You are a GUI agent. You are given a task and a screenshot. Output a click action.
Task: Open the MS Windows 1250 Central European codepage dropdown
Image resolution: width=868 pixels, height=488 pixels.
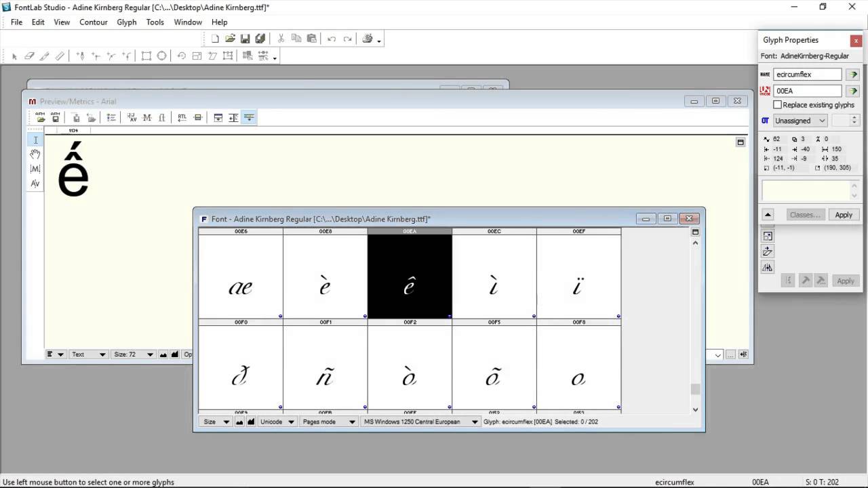tap(420, 422)
